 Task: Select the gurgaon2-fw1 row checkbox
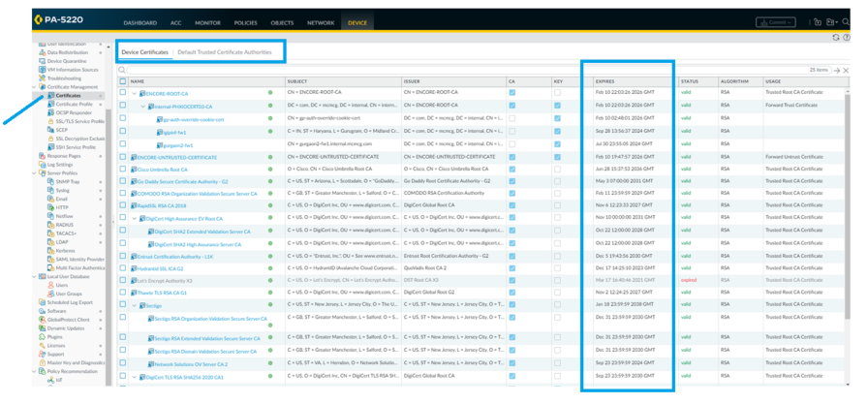tap(123, 144)
